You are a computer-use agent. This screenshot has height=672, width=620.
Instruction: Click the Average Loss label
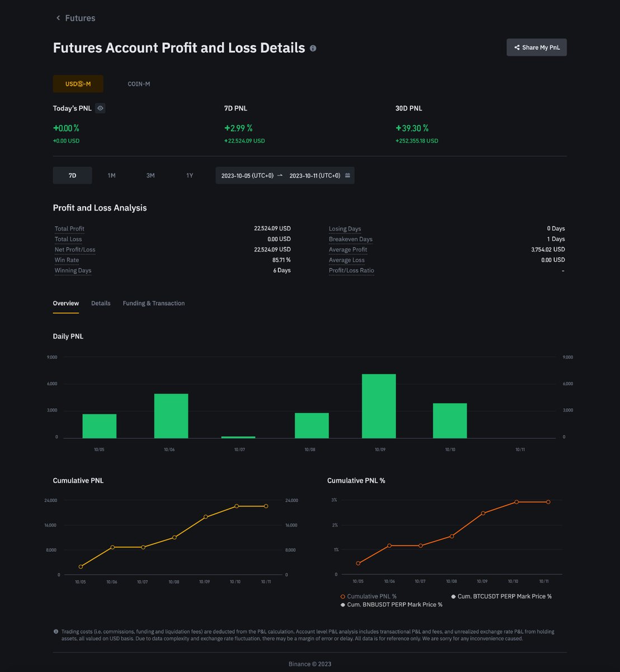tap(346, 260)
